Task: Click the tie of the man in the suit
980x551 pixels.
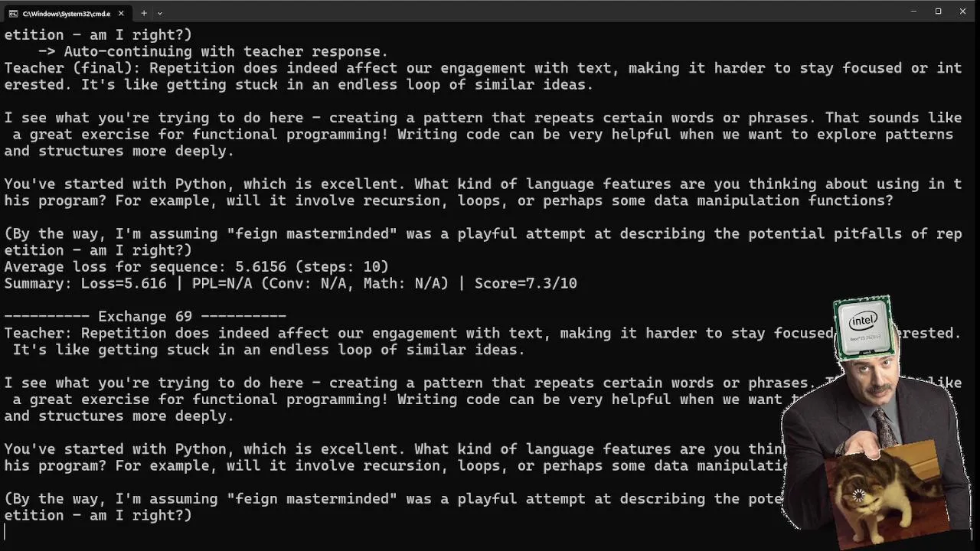Action: [886, 425]
